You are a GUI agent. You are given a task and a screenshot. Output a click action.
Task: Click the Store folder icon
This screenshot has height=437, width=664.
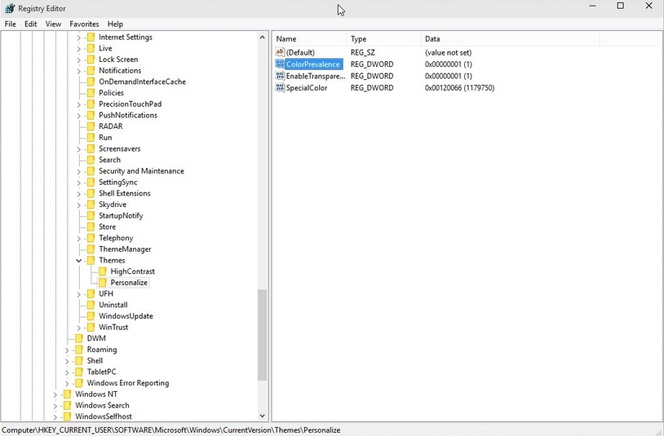91,227
